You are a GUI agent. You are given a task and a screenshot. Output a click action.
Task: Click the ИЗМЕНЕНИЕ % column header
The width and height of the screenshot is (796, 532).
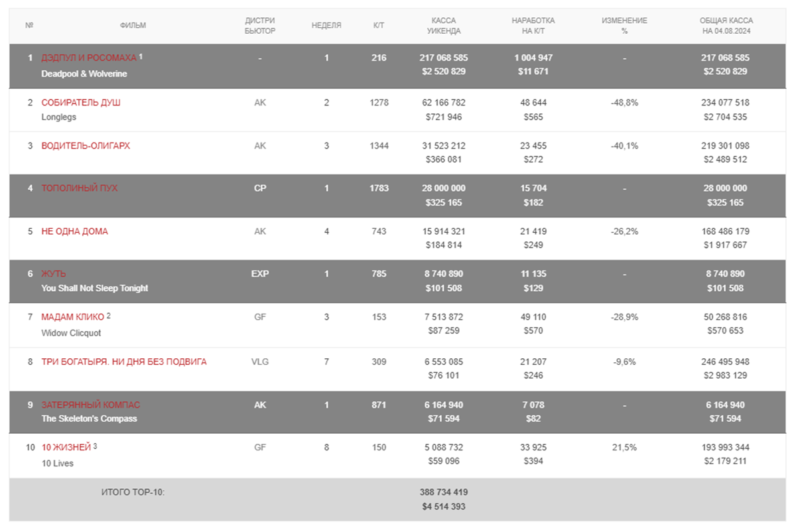click(x=624, y=26)
